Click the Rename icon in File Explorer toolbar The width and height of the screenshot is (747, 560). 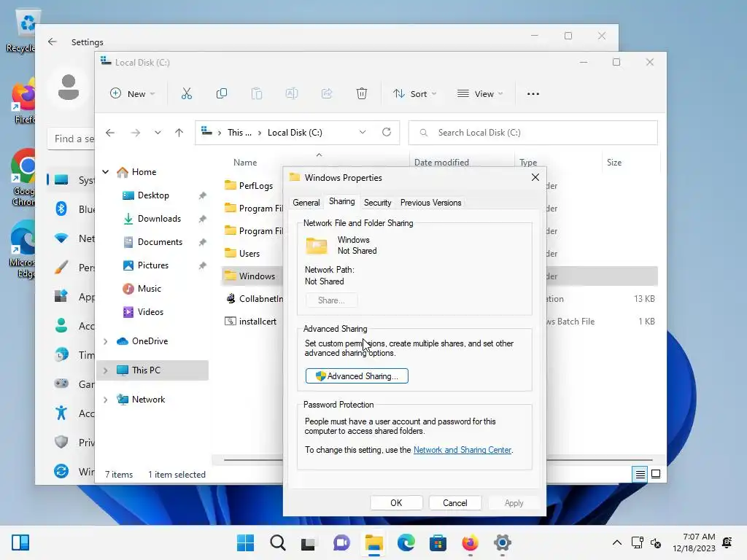292,94
